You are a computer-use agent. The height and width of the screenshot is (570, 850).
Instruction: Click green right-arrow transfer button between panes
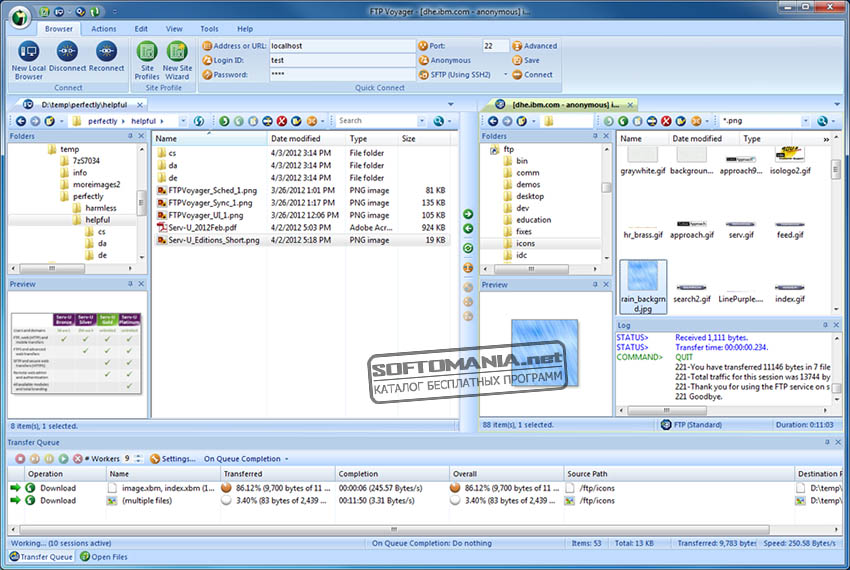coord(468,214)
